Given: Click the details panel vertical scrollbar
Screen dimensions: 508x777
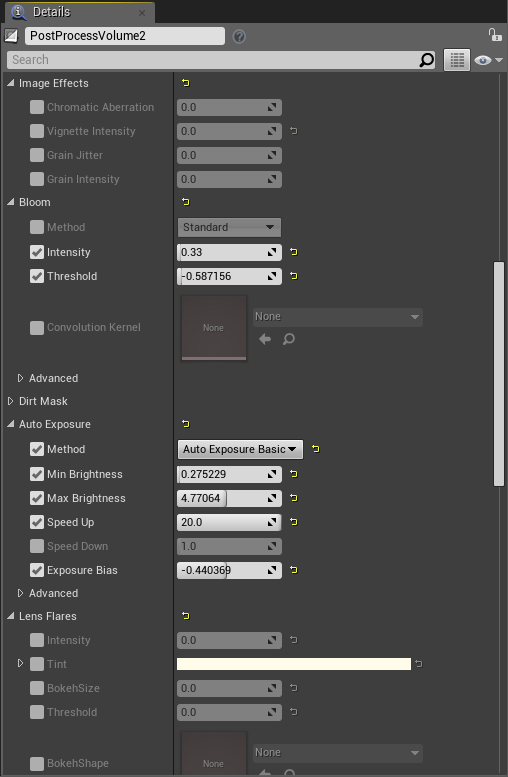Looking at the screenshot, I should pyautogui.click(x=499, y=374).
